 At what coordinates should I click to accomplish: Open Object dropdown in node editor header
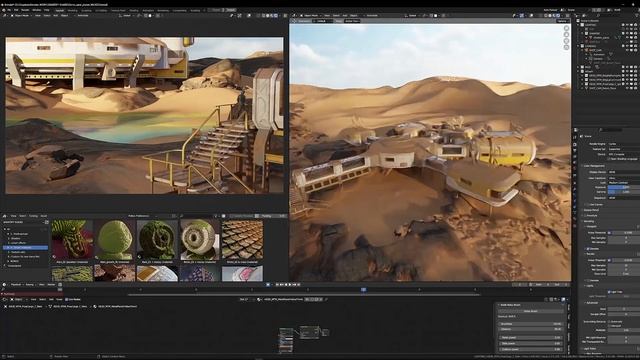[x=19, y=299]
